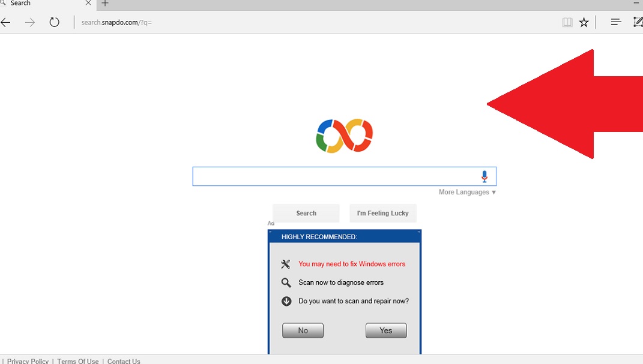Toggle favorites with the star icon
Image resolution: width=643 pixels, height=364 pixels.
(584, 22)
